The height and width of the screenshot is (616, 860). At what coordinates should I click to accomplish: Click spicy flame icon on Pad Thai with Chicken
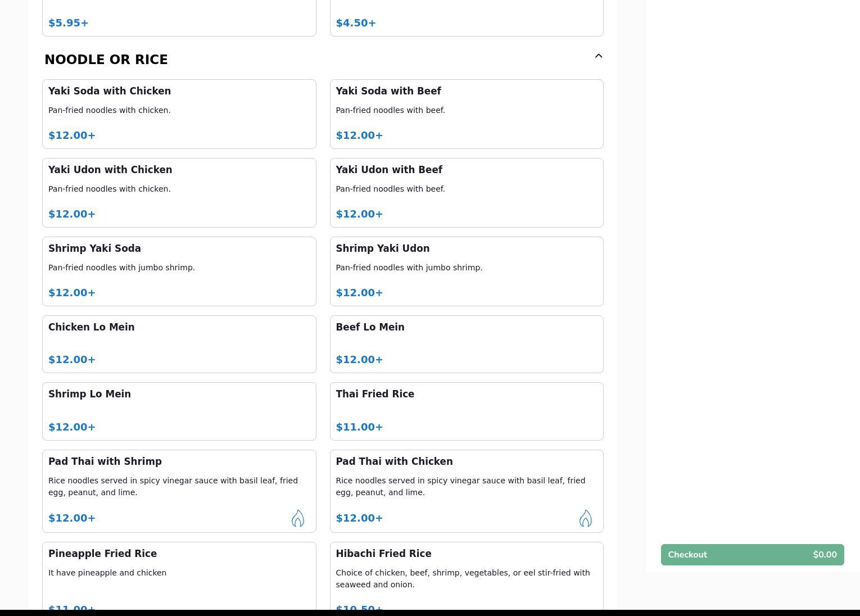(585, 518)
